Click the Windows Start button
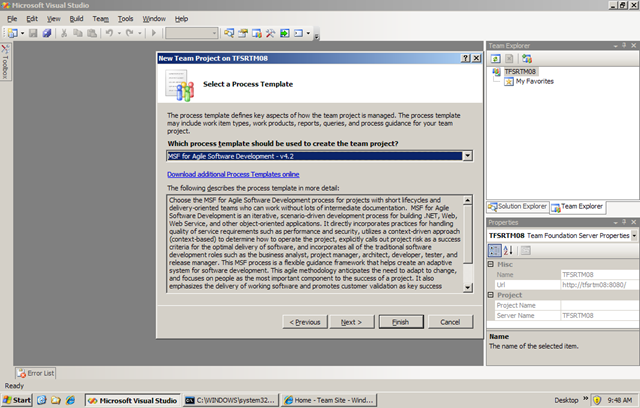Viewport: 640px width, 408px height. 17,400
